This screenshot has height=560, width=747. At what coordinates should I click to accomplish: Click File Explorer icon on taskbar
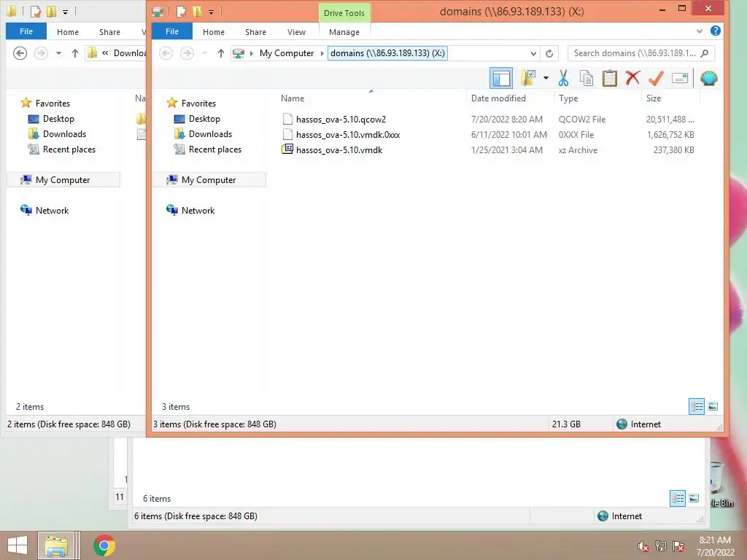56,545
